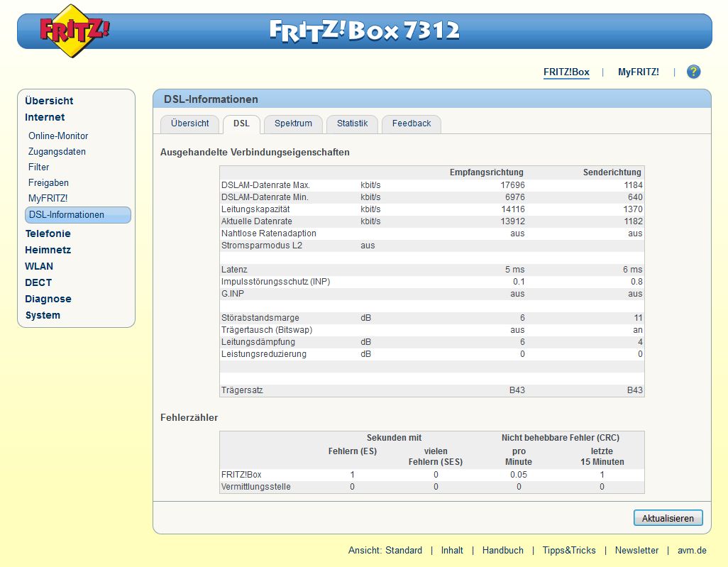Collapse the Internet sidebar section

45,117
